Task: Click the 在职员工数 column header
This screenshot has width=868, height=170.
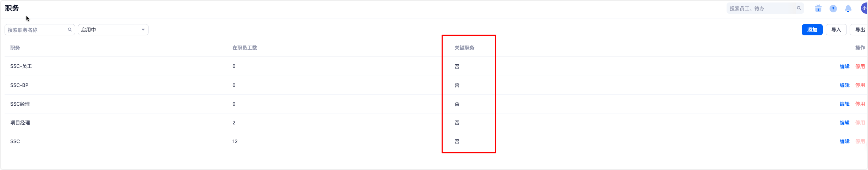Action: 244,48
